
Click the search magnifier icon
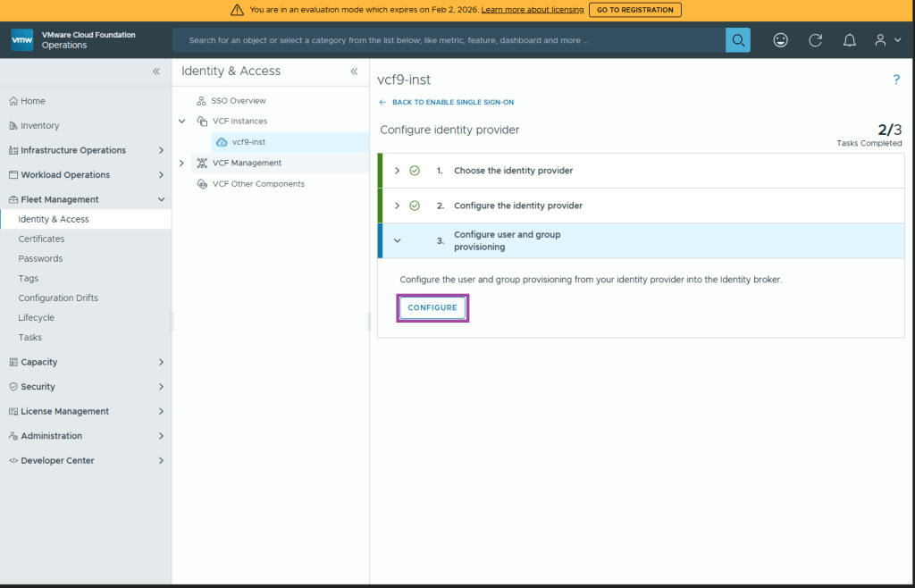[x=737, y=40]
